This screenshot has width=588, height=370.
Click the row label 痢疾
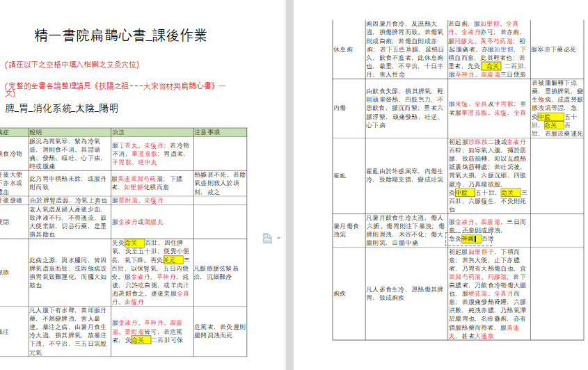coord(340,293)
